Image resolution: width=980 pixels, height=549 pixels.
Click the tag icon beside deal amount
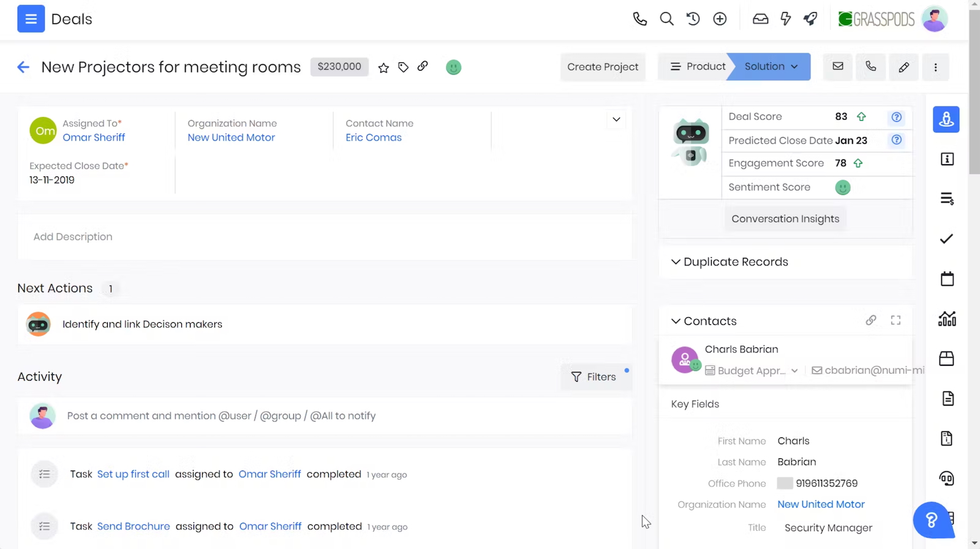(x=403, y=67)
